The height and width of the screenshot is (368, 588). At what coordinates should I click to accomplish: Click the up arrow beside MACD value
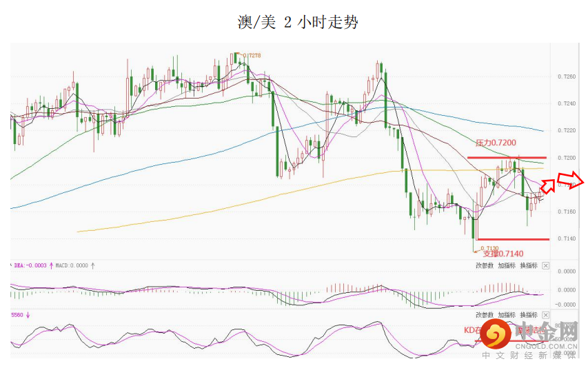pyautogui.click(x=93, y=265)
